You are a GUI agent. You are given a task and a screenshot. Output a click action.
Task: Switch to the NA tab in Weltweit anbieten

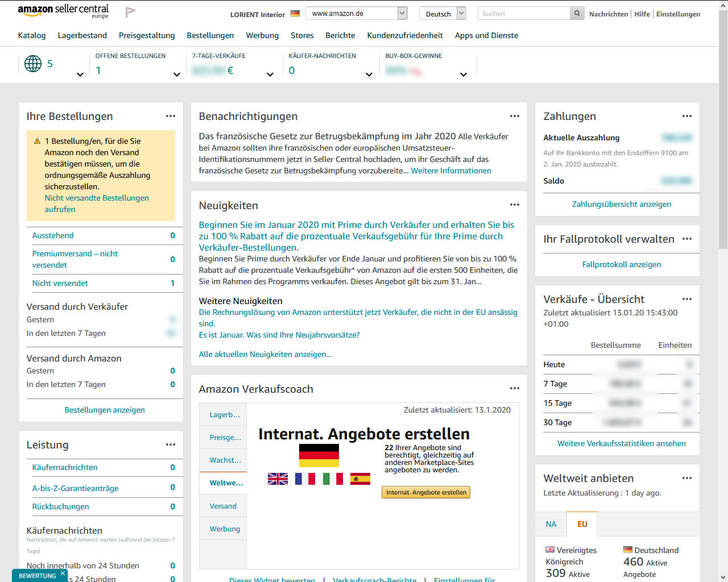point(551,524)
